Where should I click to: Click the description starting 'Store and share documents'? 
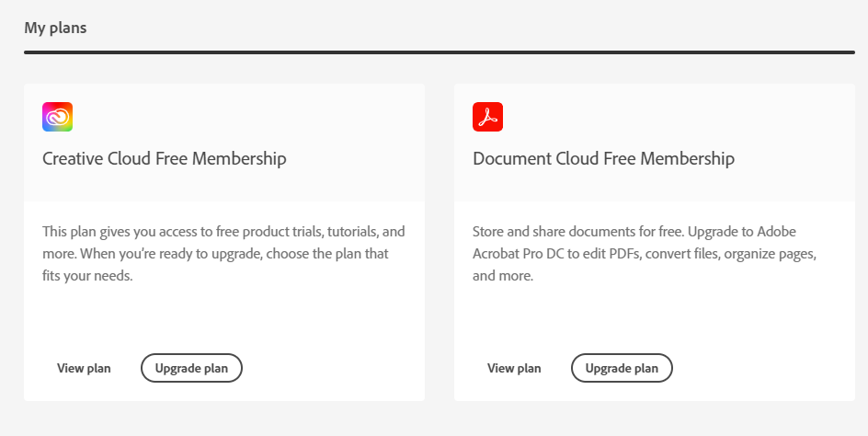(x=645, y=254)
